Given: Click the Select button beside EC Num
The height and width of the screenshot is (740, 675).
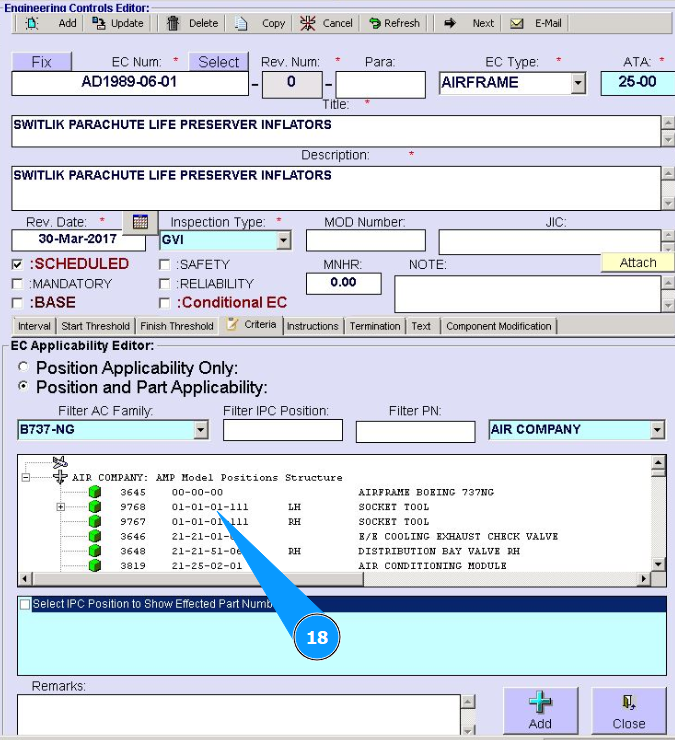Looking at the screenshot, I should [219, 62].
